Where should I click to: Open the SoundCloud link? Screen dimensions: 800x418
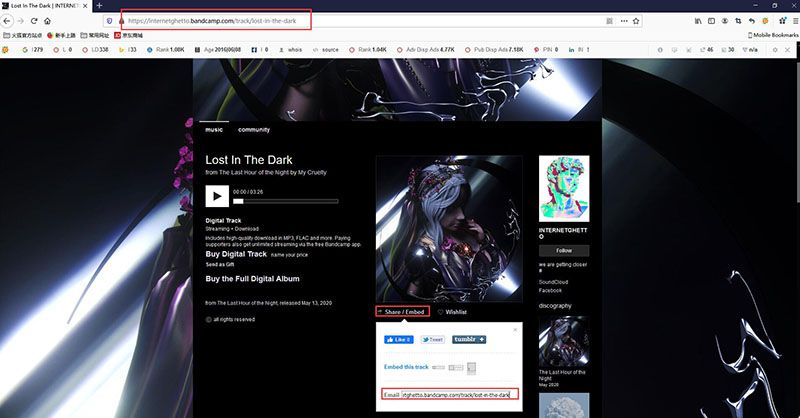553,282
